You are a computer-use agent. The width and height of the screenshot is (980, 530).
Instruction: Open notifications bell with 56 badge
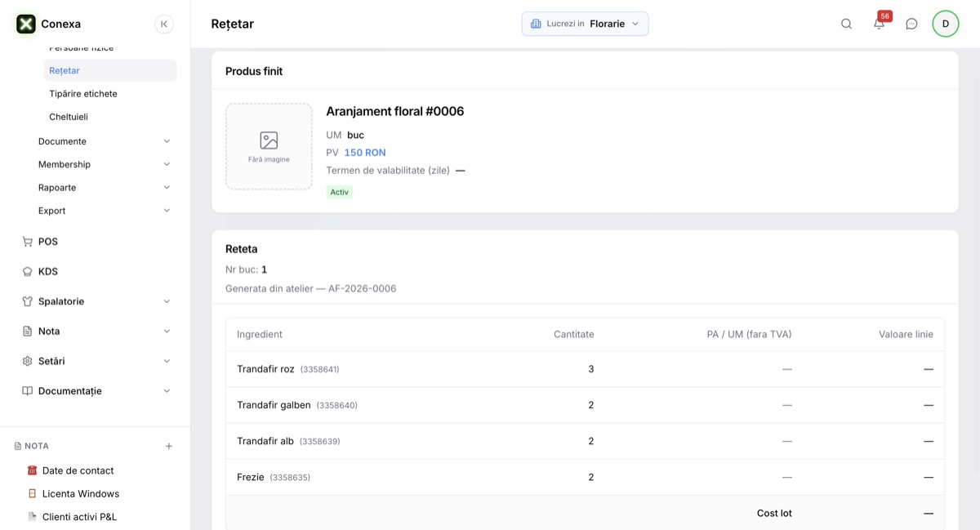(x=880, y=23)
